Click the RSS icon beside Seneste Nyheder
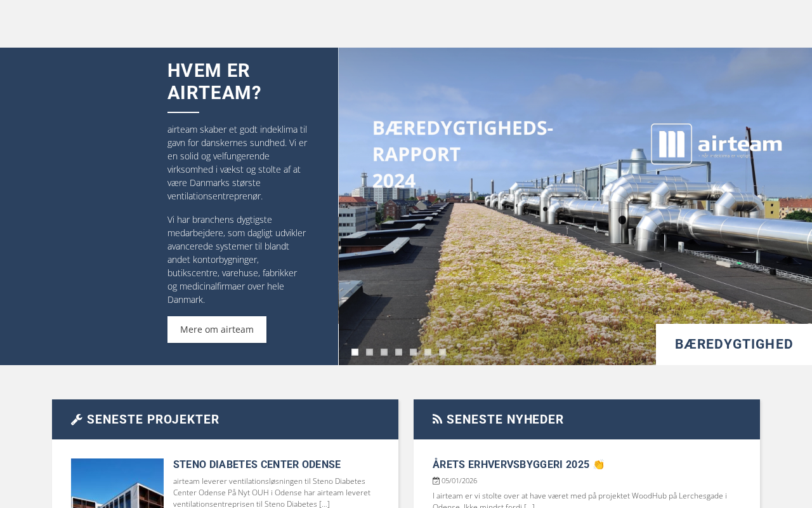Screen dimensions: 812x508 tap(437, 419)
